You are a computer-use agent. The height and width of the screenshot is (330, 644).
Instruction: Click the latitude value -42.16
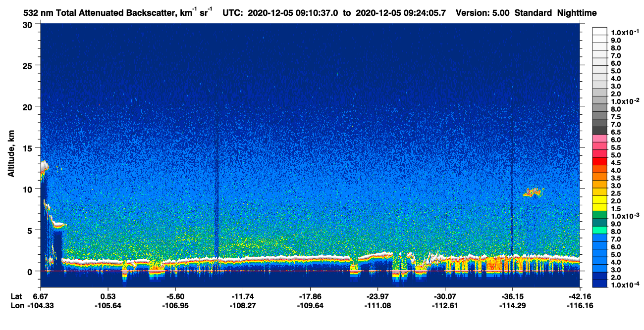[x=580, y=296]
